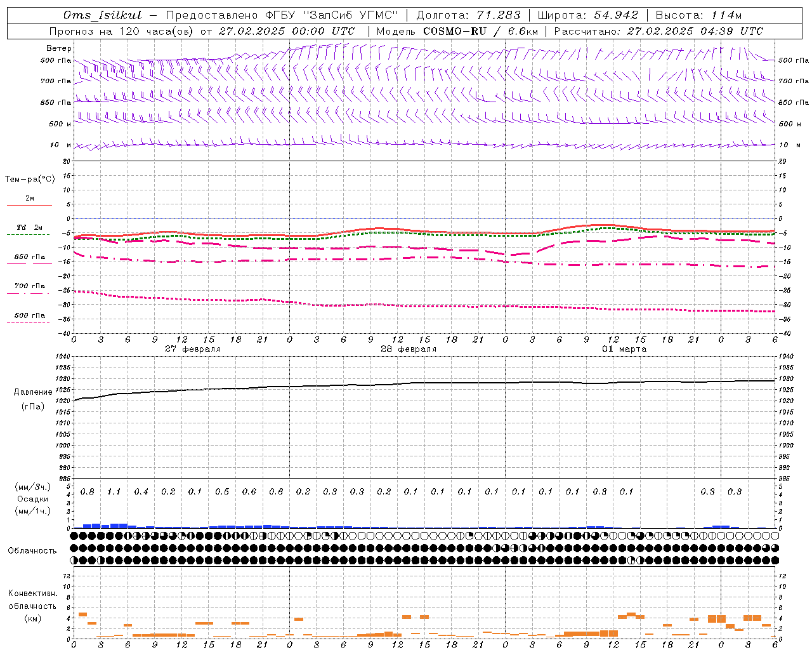Select the 'Модель COSMO-RU / 6.6км' model label
Screen dimensions: 812x650
[x=457, y=31]
